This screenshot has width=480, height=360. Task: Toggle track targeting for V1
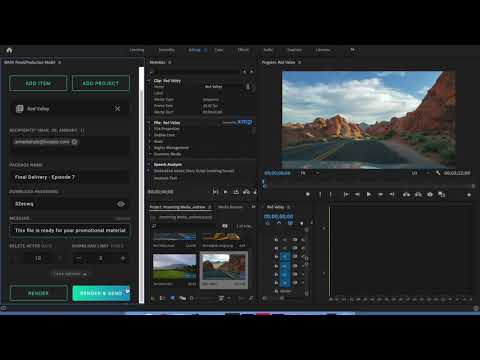click(285, 257)
